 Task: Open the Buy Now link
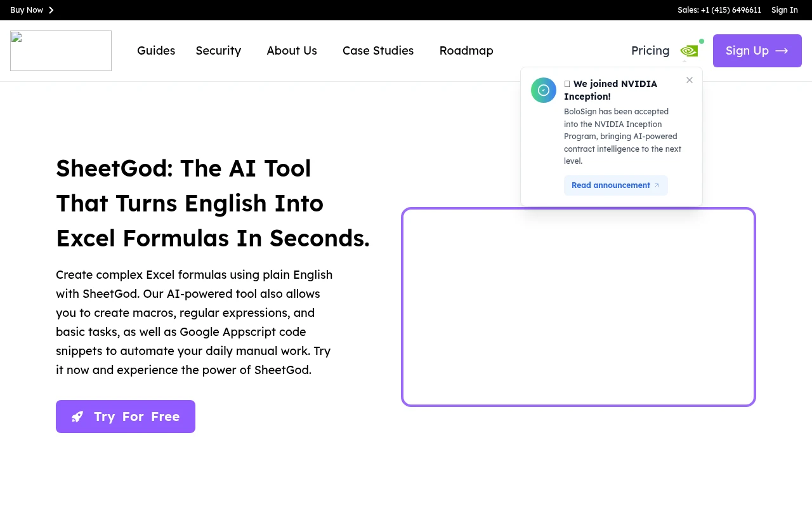point(27,10)
